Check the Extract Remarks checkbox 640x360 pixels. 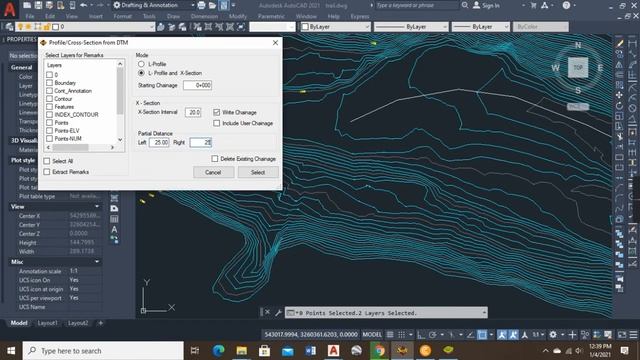(47, 172)
